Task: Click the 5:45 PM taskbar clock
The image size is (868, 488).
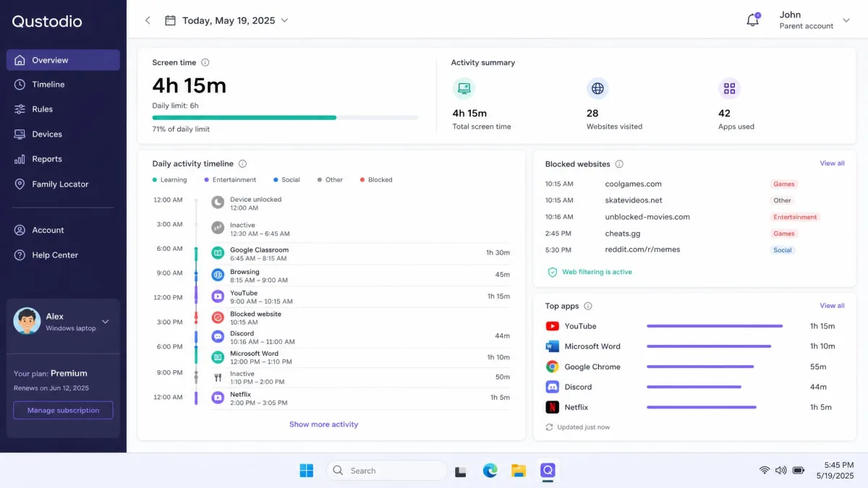Action: pos(839,465)
